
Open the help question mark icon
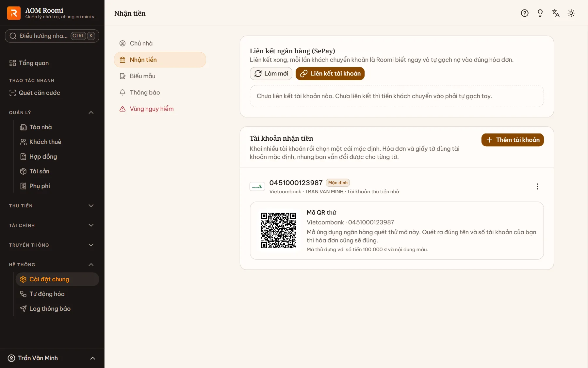525,13
